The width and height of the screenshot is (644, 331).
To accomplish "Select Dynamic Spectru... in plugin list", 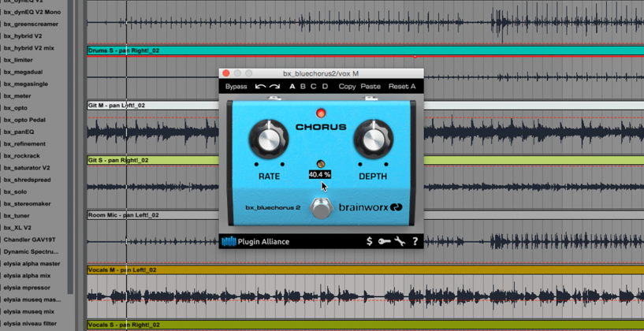I will click(x=32, y=251).
